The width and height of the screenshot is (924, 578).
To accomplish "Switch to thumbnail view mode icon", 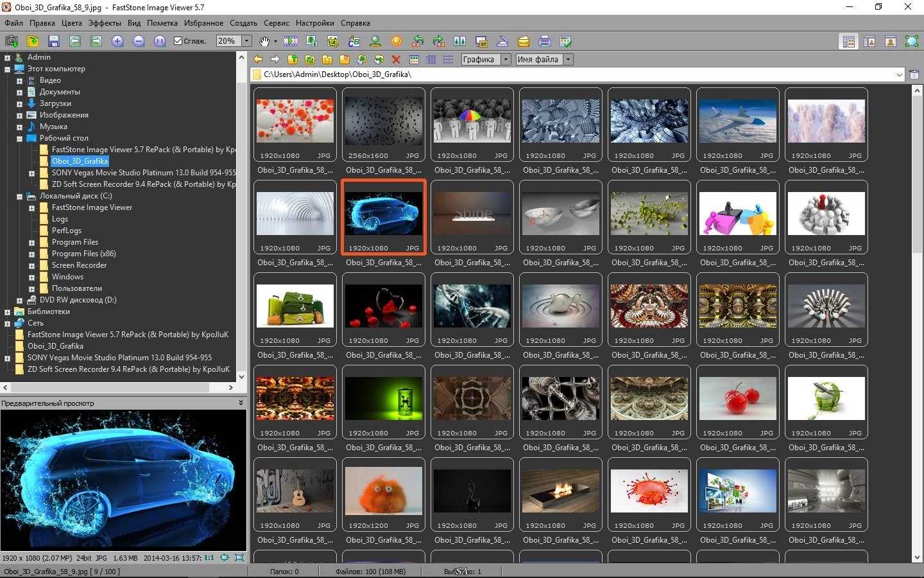I will [x=414, y=60].
